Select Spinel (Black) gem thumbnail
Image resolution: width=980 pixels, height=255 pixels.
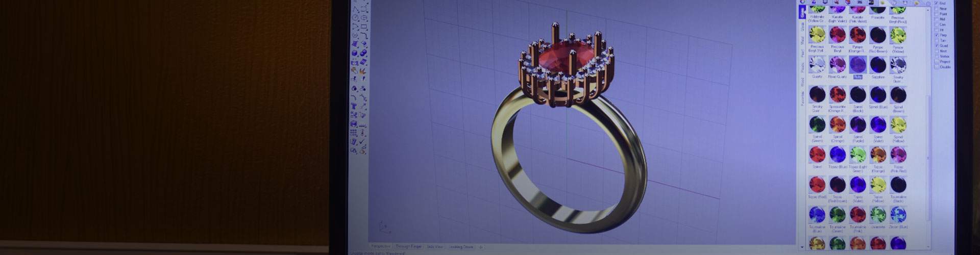click(x=857, y=94)
